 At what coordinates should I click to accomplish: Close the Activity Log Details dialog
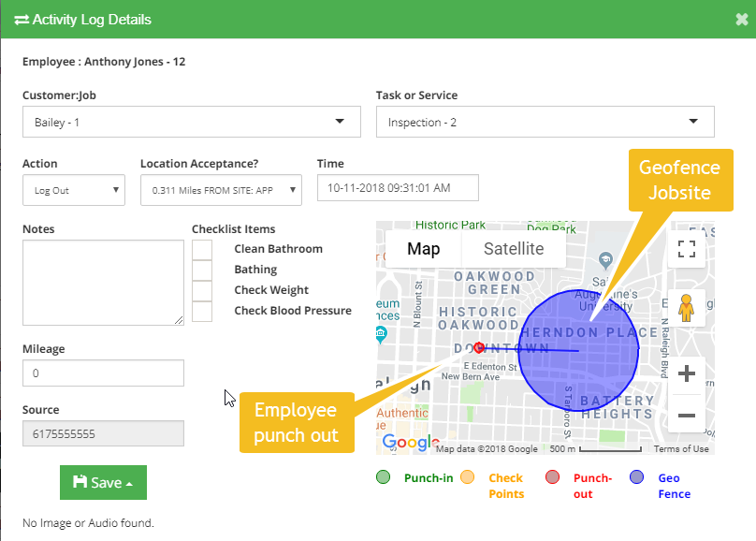[x=742, y=20]
